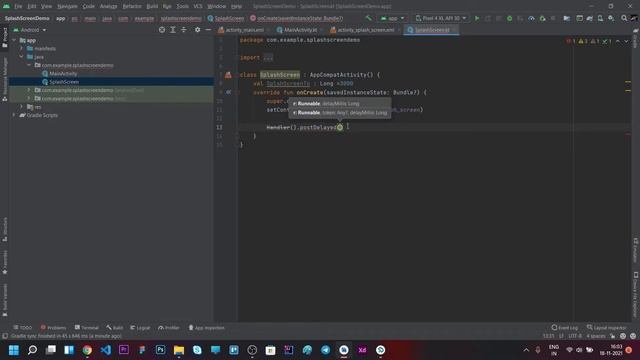Open the Tools menu
The width and height of the screenshot is (640, 360).
(182, 6)
